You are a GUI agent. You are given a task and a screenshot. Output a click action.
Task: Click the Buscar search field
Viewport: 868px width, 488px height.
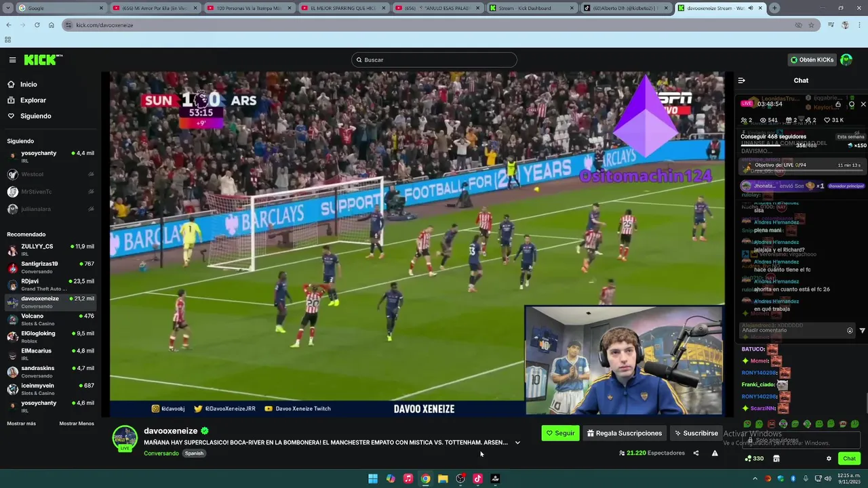point(434,60)
